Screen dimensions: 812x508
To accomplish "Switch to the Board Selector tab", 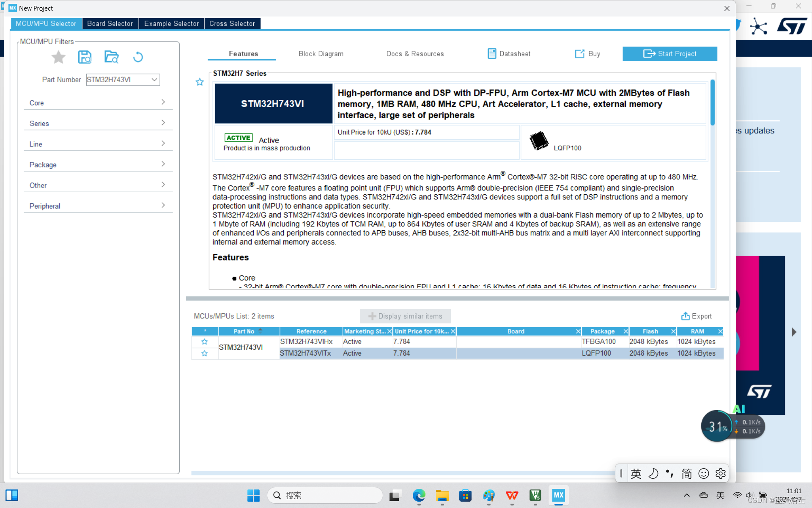I will (x=110, y=24).
